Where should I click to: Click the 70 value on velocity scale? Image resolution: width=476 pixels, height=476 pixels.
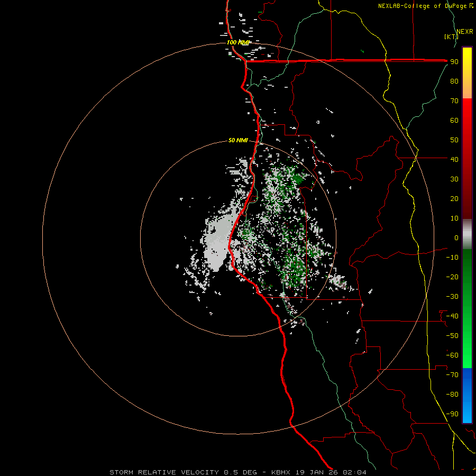454,101
